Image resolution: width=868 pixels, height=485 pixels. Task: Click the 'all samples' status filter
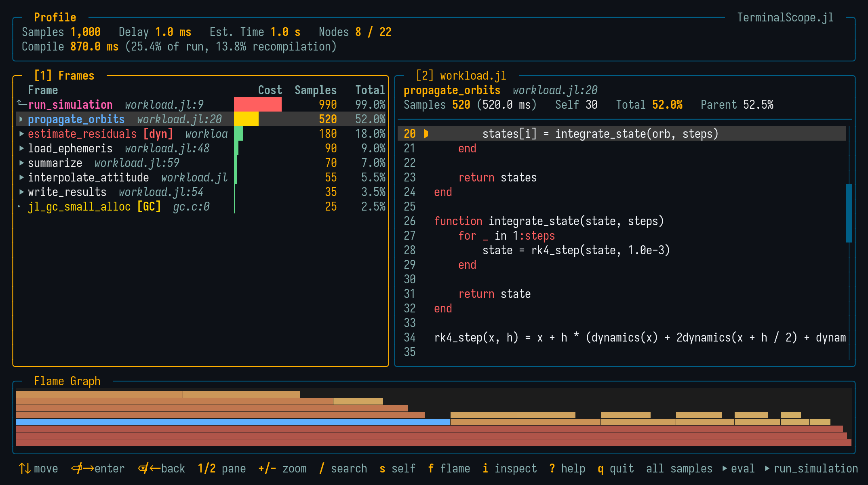point(679,468)
